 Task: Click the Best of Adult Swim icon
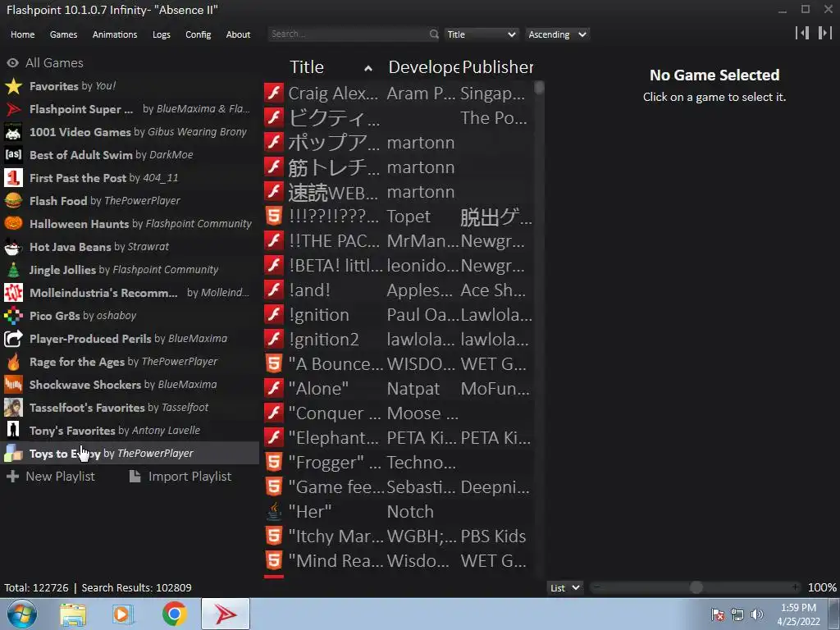pyautogui.click(x=13, y=155)
